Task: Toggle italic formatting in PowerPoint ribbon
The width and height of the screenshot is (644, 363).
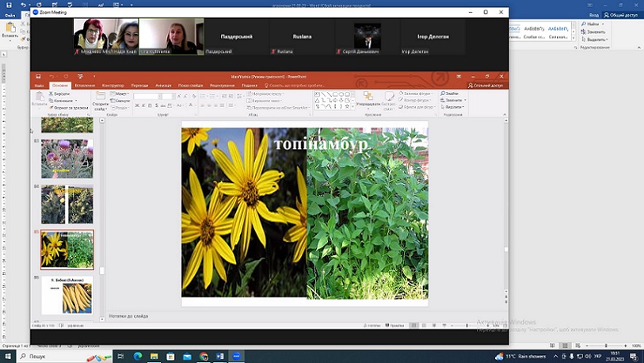Action: (x=143, y=105)
